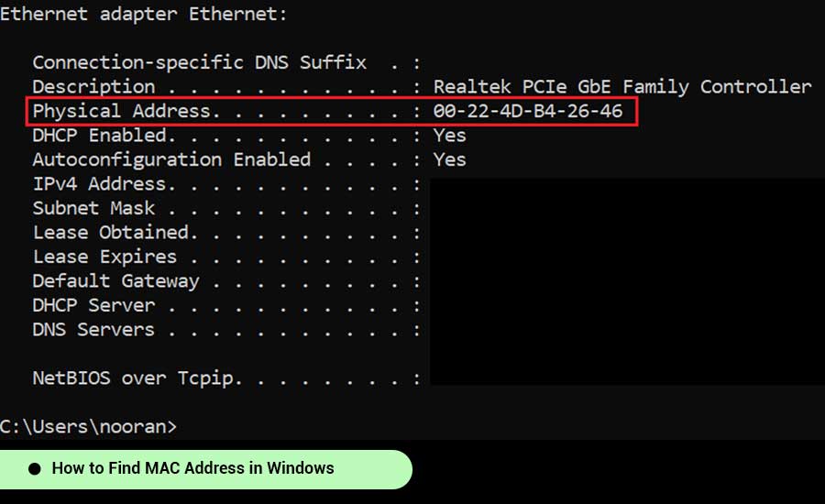
Task: Click the Autoconfiguration Enabled label
Action: coord(171,159)
